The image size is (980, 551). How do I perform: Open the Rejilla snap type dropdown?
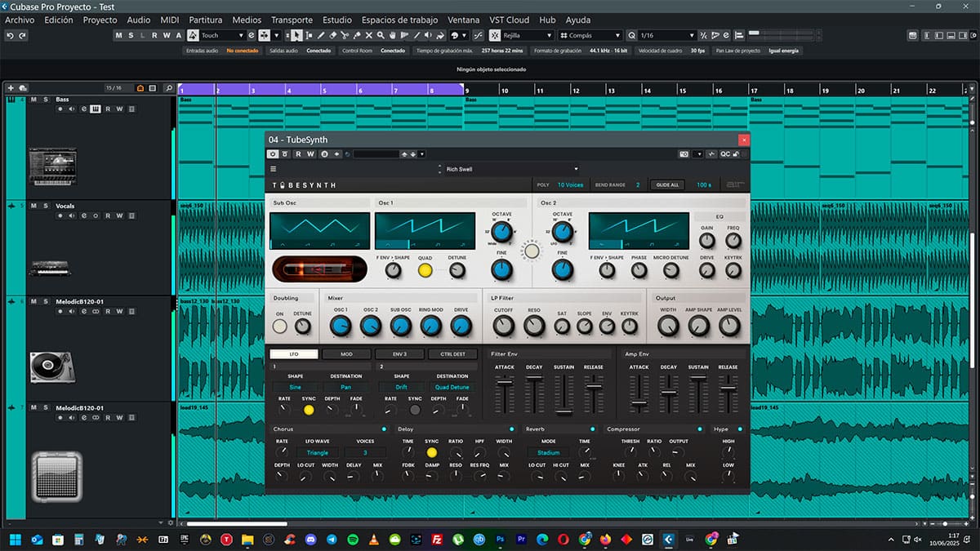(x=528, y=36)
